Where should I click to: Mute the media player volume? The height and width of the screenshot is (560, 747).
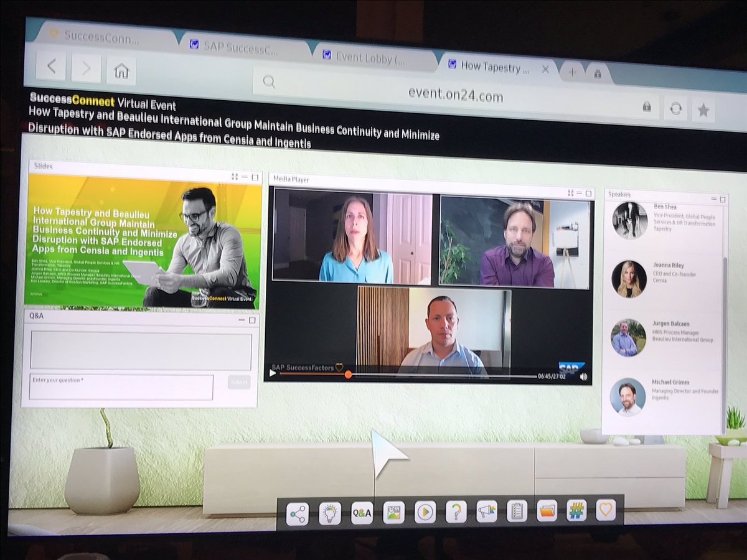[x=583, y=376]
